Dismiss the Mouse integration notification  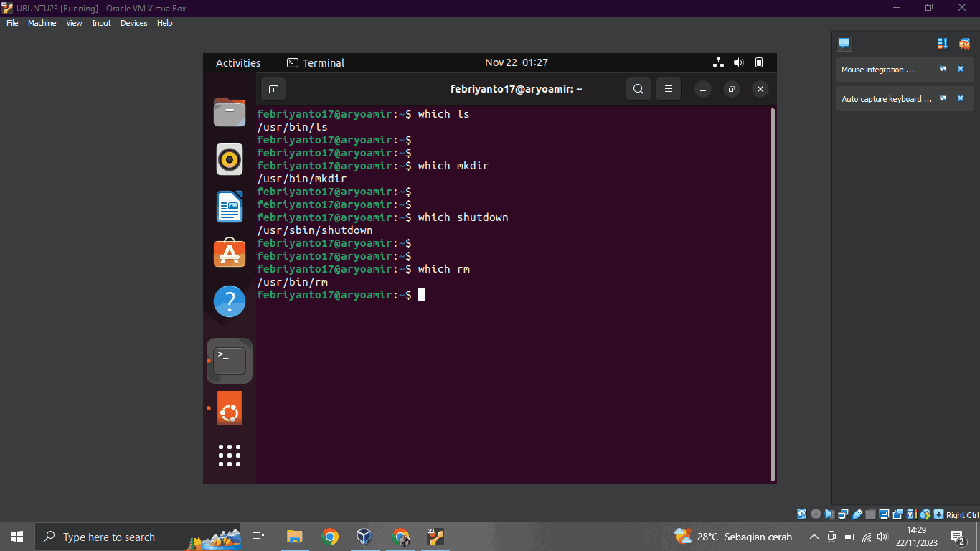pos(961,70)
